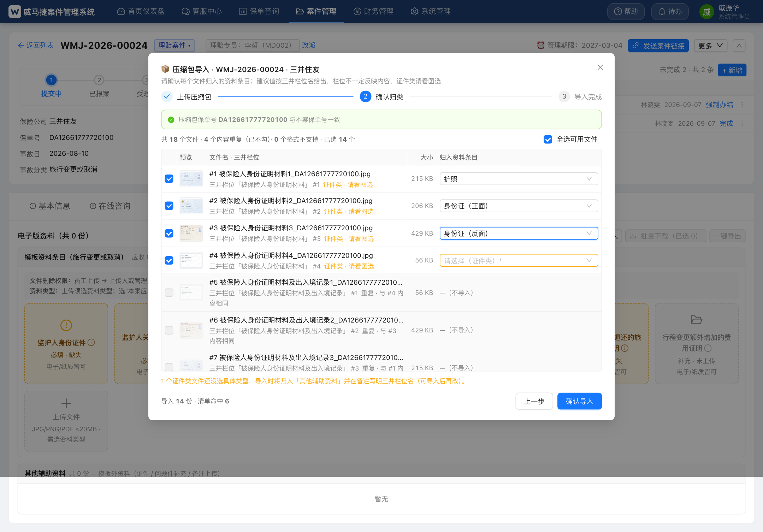Click 提交中 progress step 1
The image size is (763, 532).
pos(51,80)
